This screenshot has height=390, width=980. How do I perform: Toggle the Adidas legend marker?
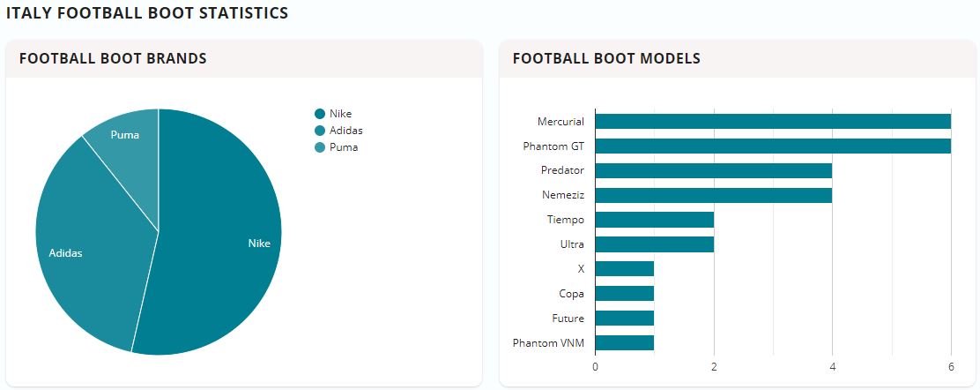pos(320,131)
